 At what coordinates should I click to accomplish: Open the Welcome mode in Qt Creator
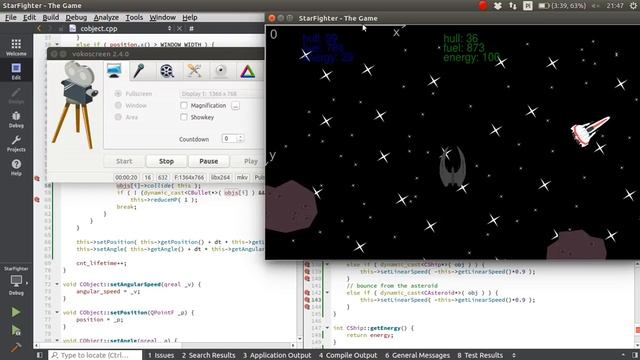tap(16, 47)
